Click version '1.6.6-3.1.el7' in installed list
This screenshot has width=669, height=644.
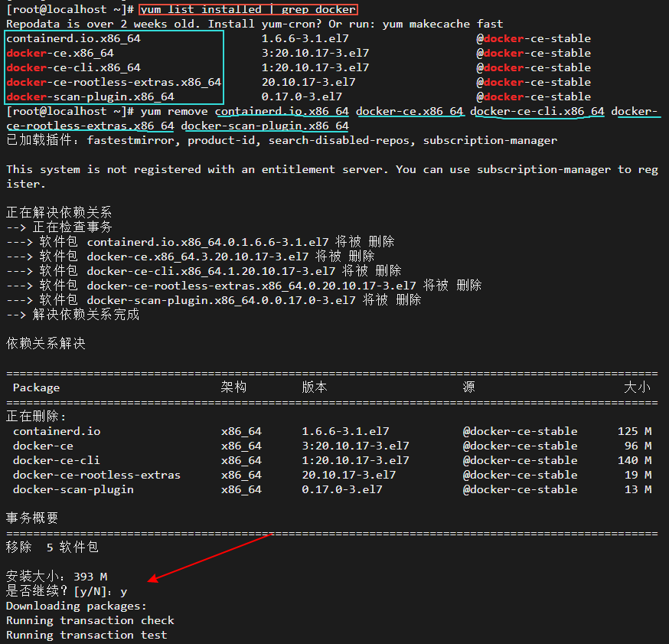coord(305,38)
